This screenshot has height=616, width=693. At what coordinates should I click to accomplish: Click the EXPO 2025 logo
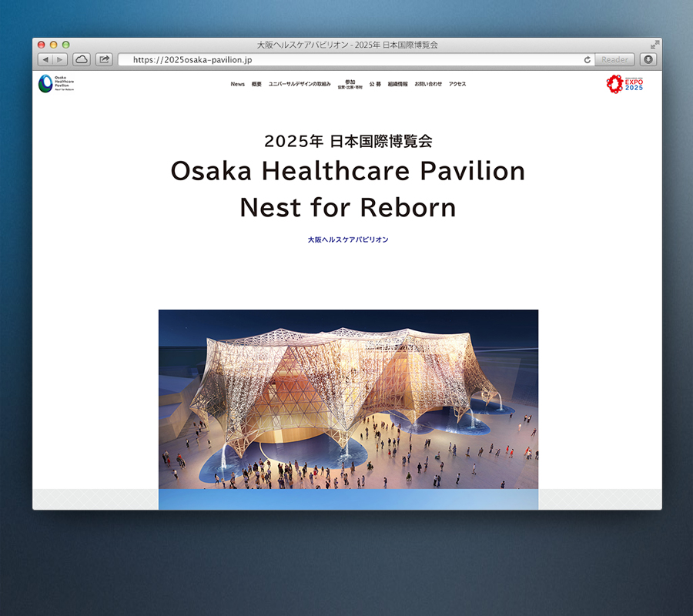point(624,84)
